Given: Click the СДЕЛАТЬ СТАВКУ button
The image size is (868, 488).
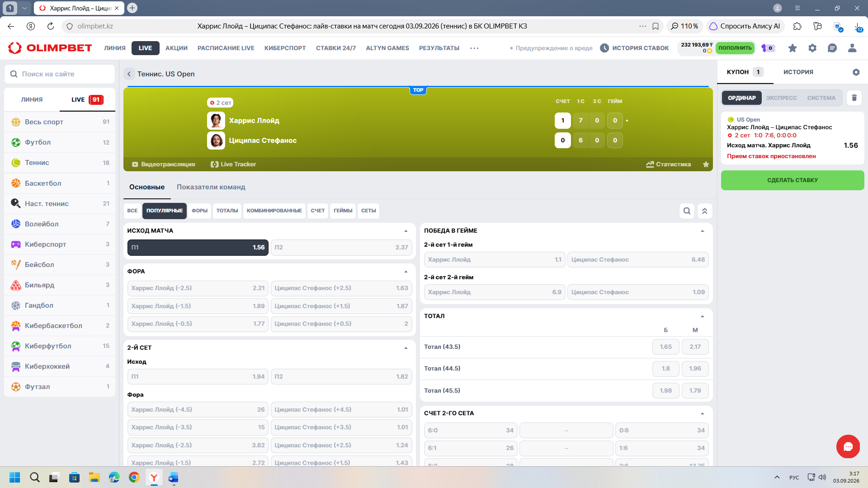Looking at the screenshot, I should coord(793,180).
